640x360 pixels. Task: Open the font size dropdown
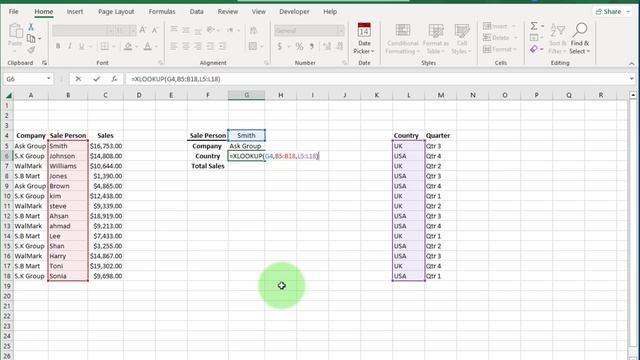click(x=133, y=31)
